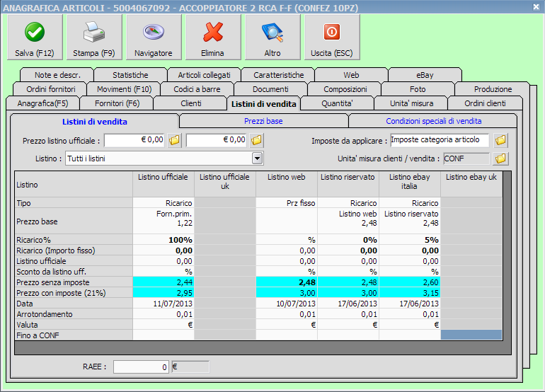Open the Codici a barre tab
This screenshot has width=545, height=392.
pos(196,89)
